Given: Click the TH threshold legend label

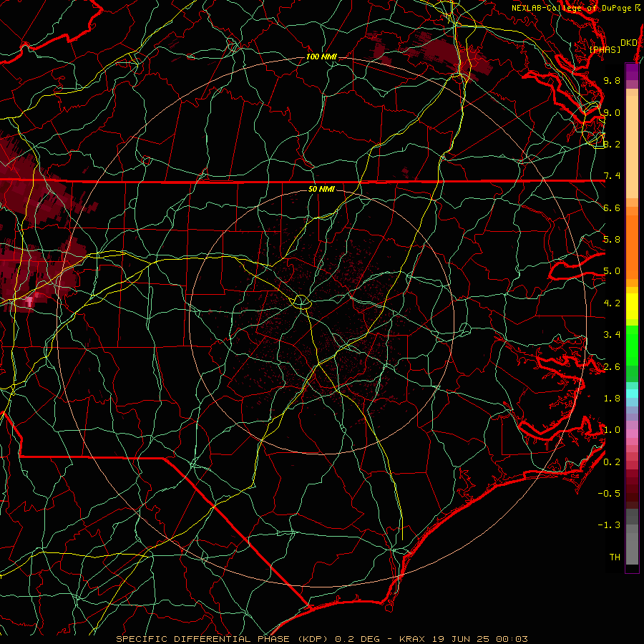Looking at the screenshot, I should [x=615, y=557].
